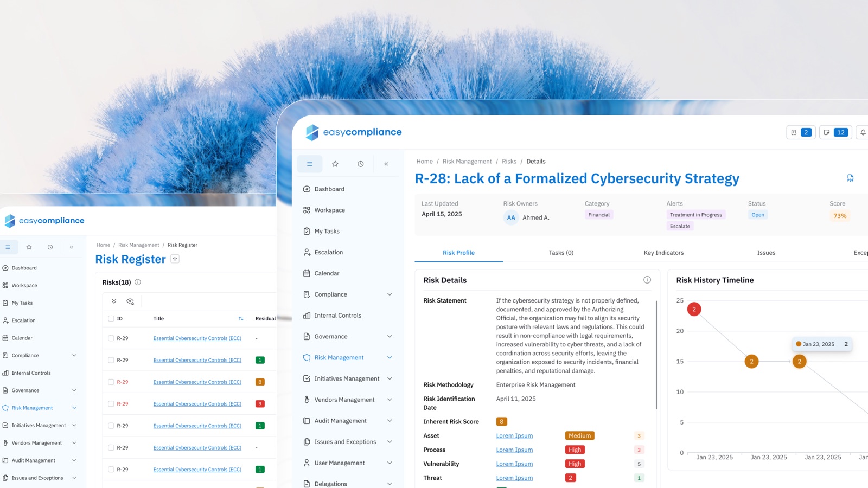Click the easycompliance logo in Risk Details window
This screenshot has width=868, height=488.
tap(354, 132)
